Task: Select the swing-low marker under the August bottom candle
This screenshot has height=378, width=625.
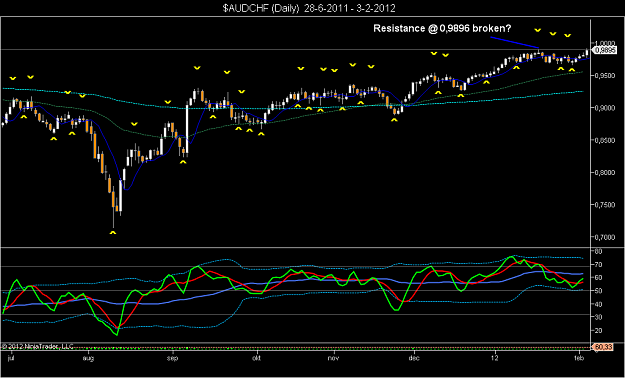Action: pos(113,232)
